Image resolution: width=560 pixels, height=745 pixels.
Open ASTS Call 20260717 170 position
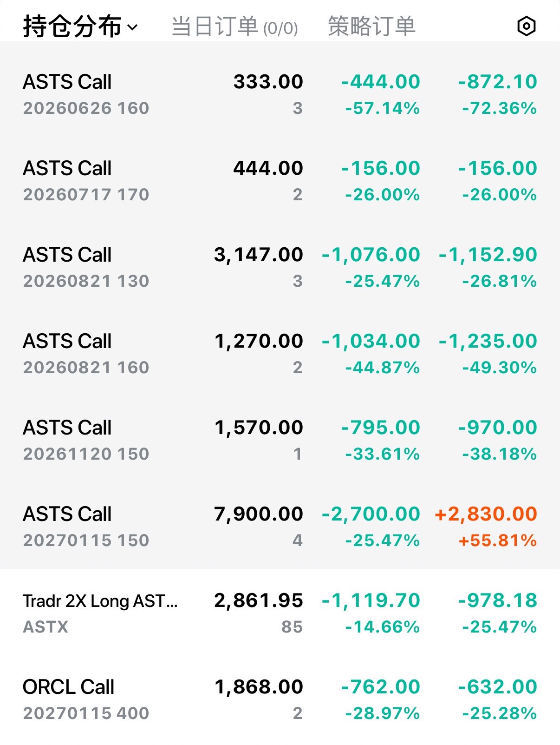280,181
